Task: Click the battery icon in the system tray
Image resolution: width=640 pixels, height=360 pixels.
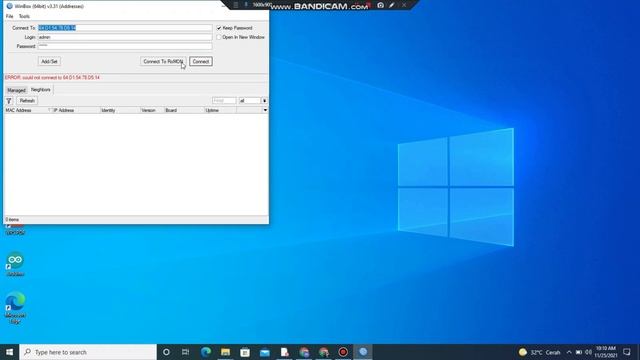Action: click(x=579, y=352)
